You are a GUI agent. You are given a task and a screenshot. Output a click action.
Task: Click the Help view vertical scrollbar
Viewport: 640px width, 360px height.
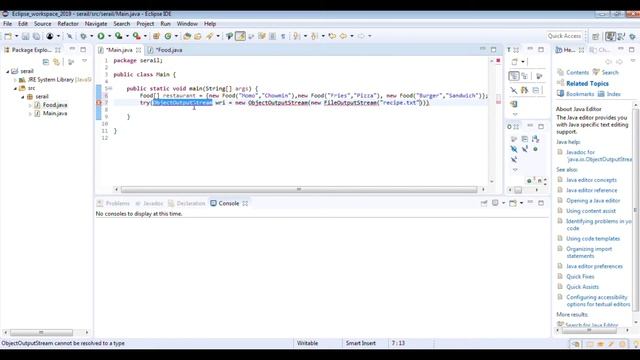tap(636, 210)
